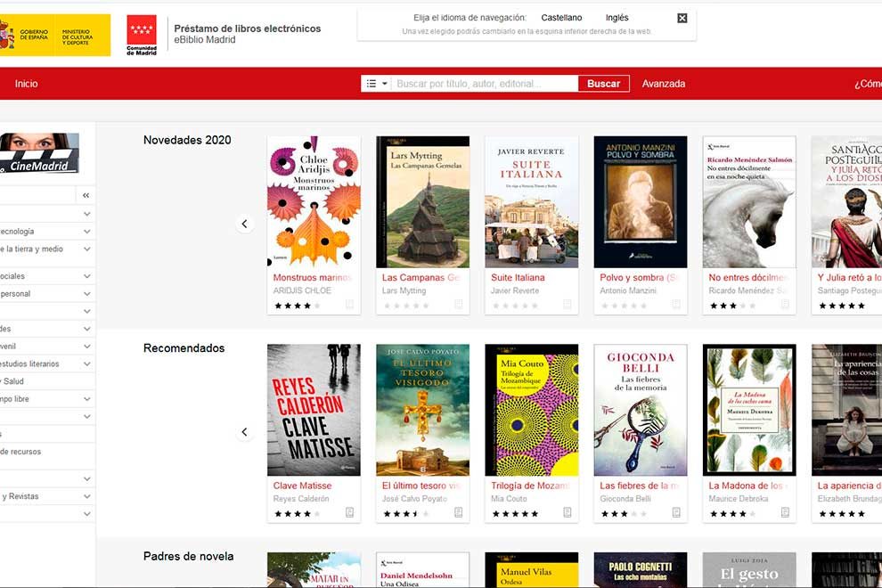Open the Polvo y sombra title link
This screenshot has width=882, height=588.
tap(638, 277)
